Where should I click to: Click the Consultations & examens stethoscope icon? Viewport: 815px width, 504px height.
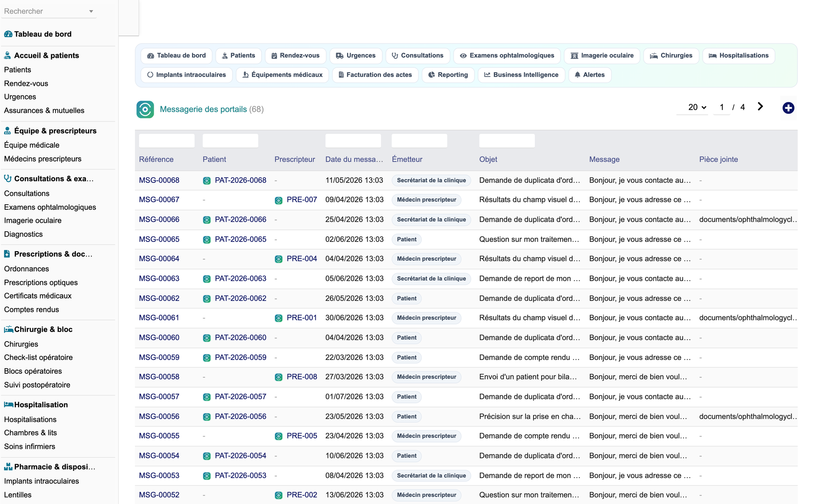point(8,179)
